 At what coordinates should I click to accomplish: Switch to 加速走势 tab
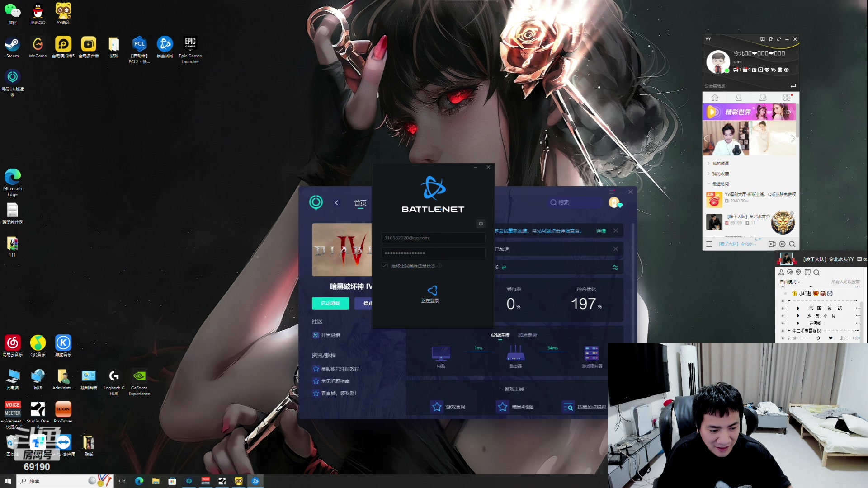click(x=527, y=335)
